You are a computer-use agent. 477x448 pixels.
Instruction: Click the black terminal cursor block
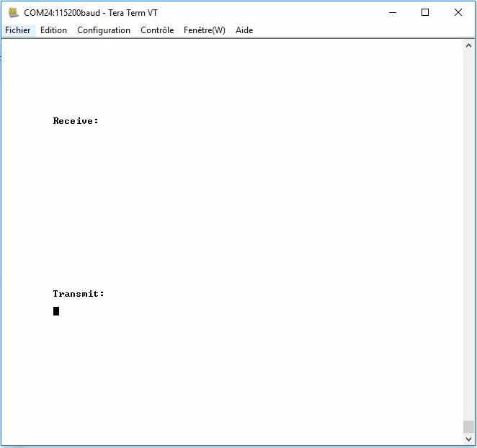coord(56,311)
